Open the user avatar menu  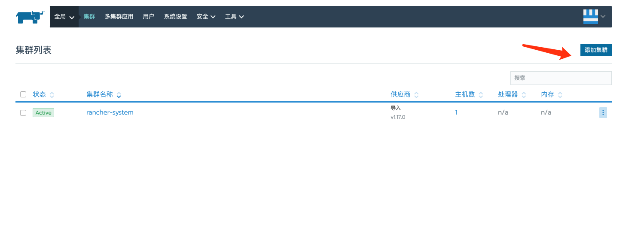tap(590, 17)
